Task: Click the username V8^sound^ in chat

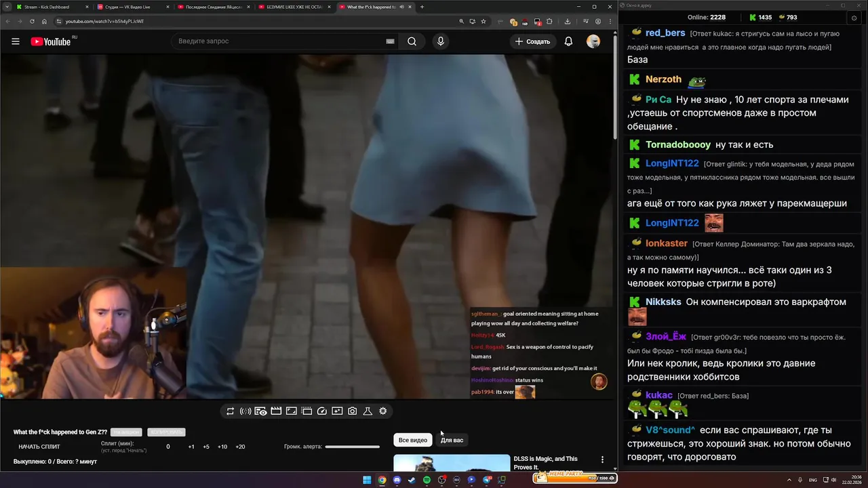Action: 670,430
